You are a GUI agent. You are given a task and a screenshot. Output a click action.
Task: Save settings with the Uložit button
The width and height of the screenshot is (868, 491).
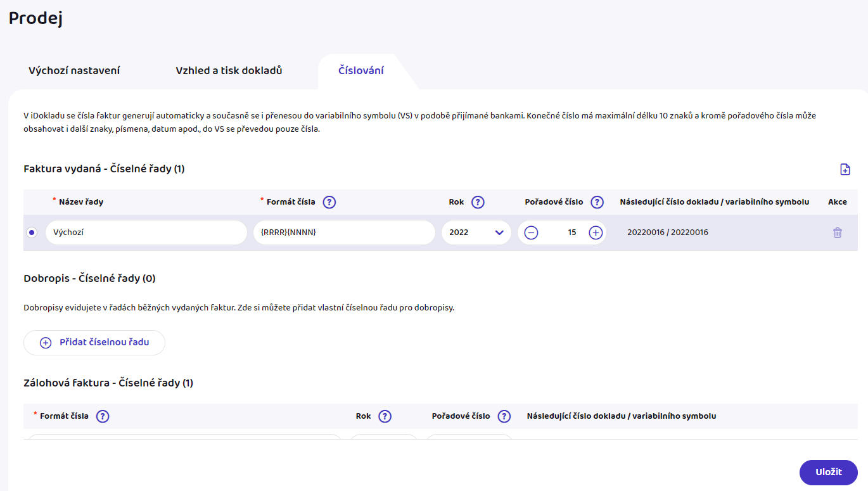tap(829, 472)
